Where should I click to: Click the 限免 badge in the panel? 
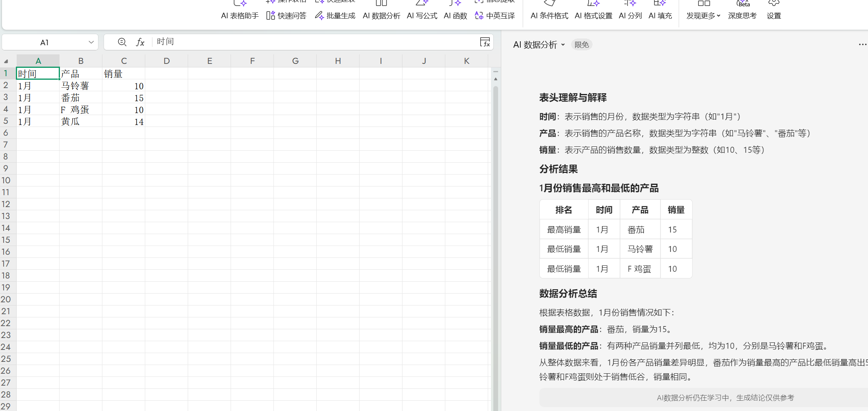click(582, 45)
